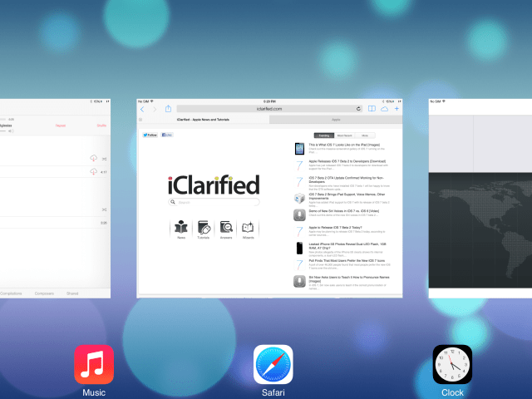Tap Shuffle in the Music preview
This screenshot has width=532, height=399.
point(101,126)
